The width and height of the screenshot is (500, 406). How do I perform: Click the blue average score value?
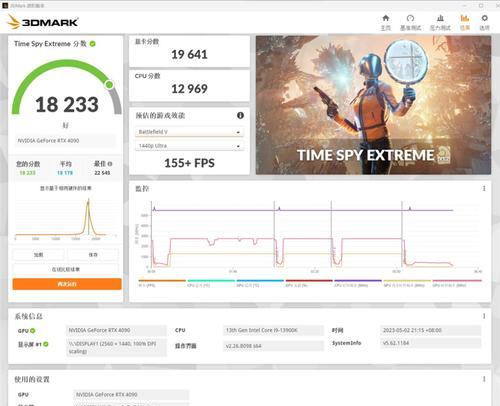[65, 173]
